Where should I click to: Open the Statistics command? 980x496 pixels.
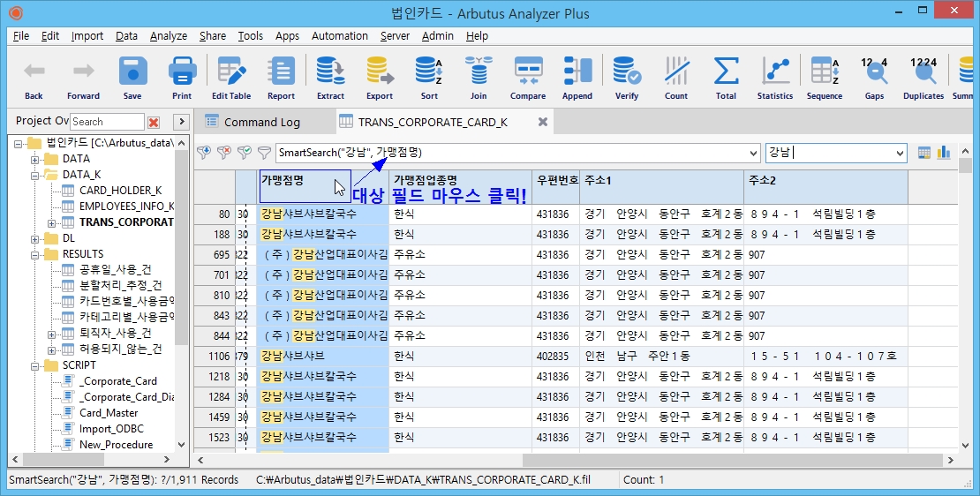[x=775, y=78]
